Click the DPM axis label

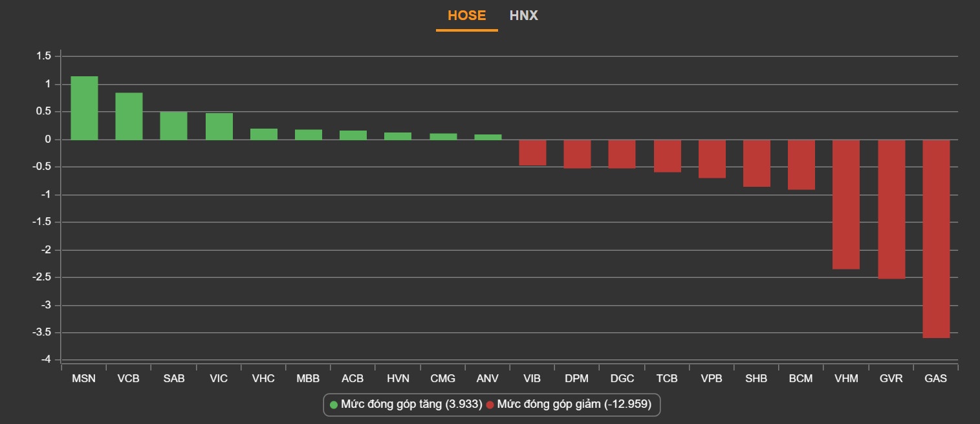point(577,379)
